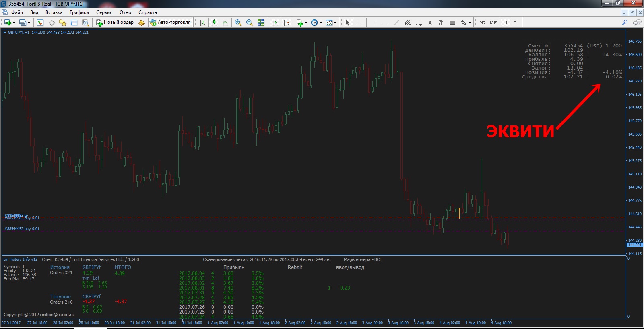Viewport: 644px width, 329px height.
Task: Open search with magnifier icon
Action: pyautogui.click(x=625, y=23)
